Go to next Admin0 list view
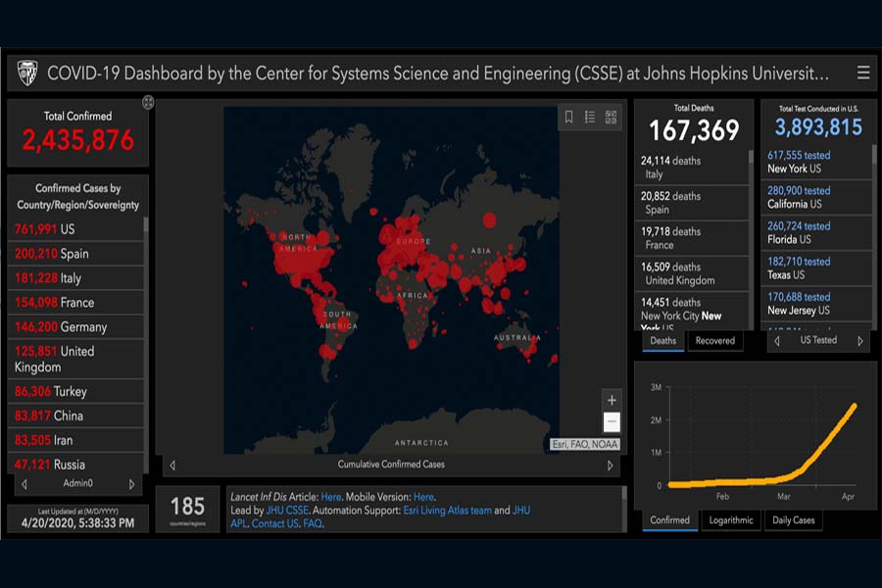The image size is (882, 588). click(131, 484)
